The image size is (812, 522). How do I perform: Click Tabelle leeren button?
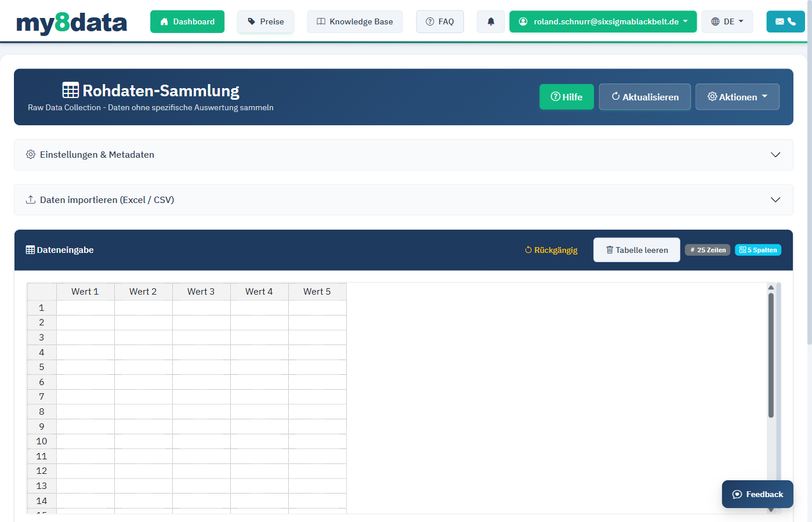(x=637, y=250)
